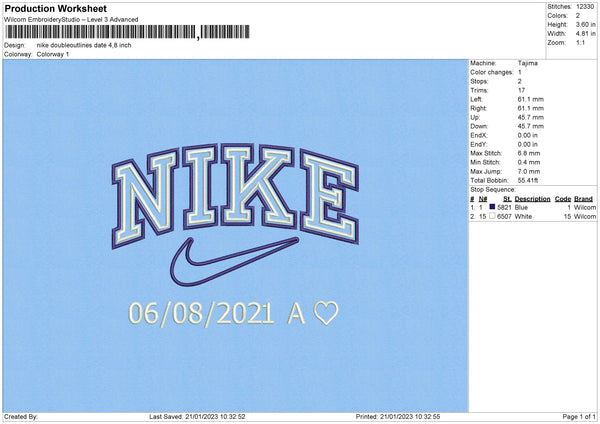This screenshot has width=600, height=424.
Task: Click the 'Brand' column header
Action: 583,199
